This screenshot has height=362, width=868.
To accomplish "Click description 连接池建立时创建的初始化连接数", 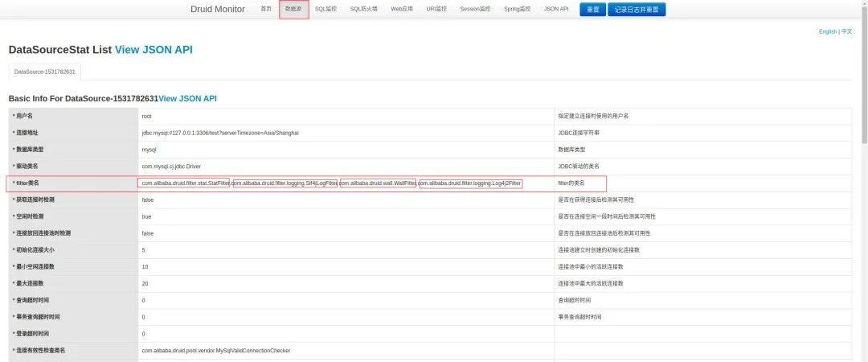I will [x=599, y=250].
